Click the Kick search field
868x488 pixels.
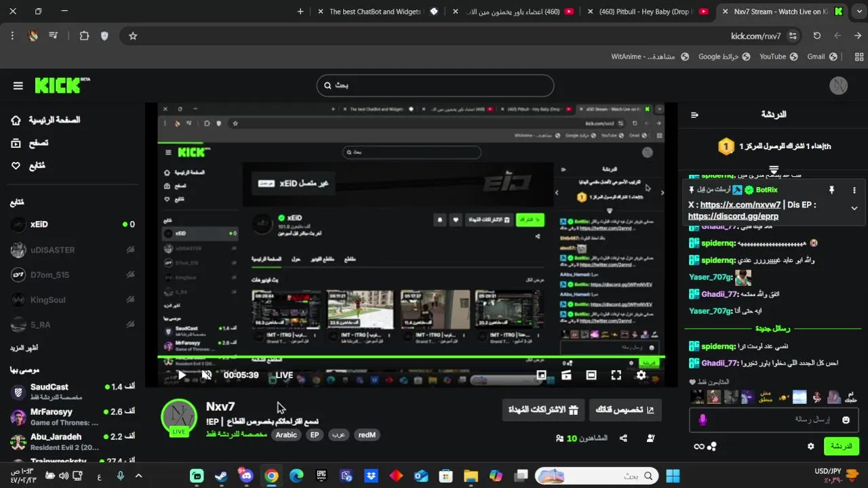[435, 85]
